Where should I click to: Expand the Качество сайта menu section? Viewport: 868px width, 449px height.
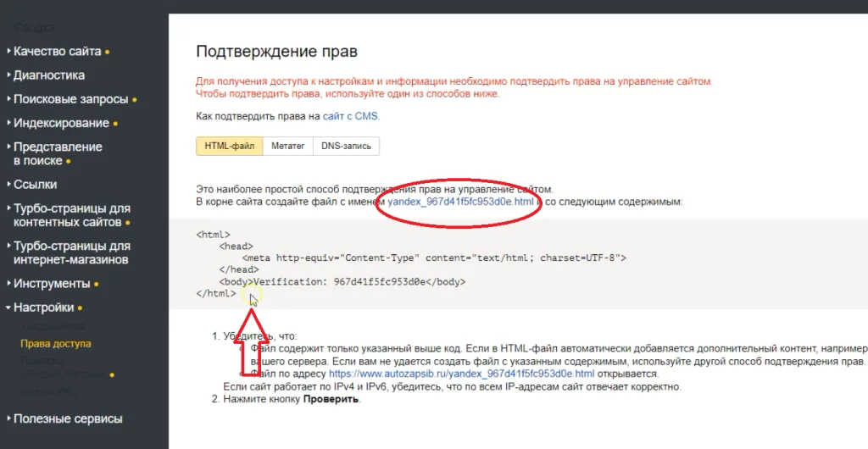click(x=58, y=52)
